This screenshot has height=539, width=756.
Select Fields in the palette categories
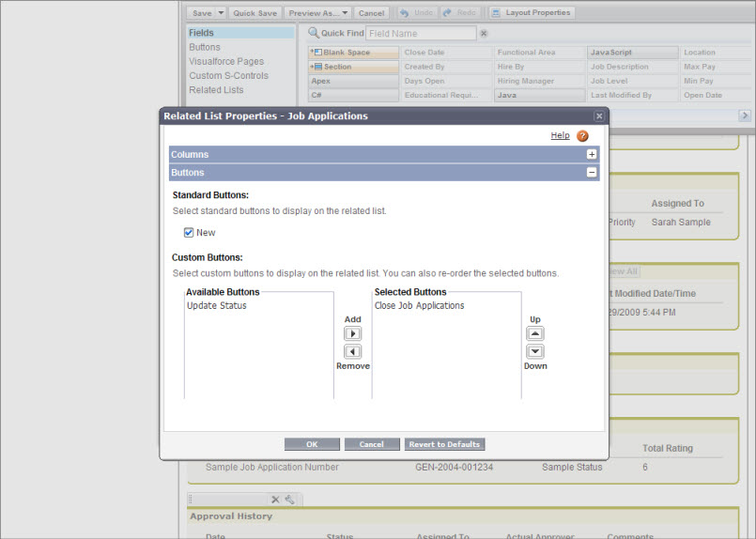(x=240, y=33)
